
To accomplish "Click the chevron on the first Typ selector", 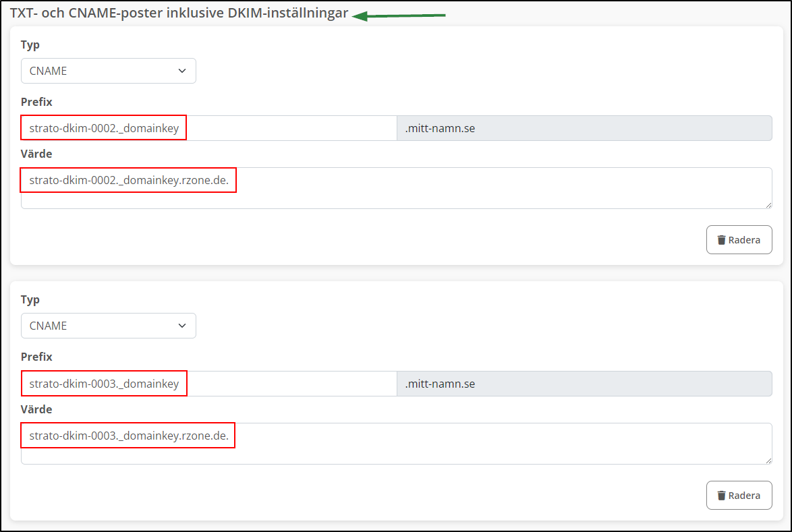I will [182, 70].
